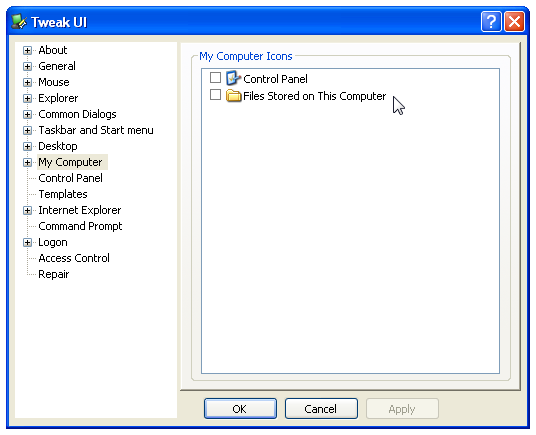536x435 pixels.
Task: Click the yellow folder icon for stored files
Action: click(x=233, y=95)
